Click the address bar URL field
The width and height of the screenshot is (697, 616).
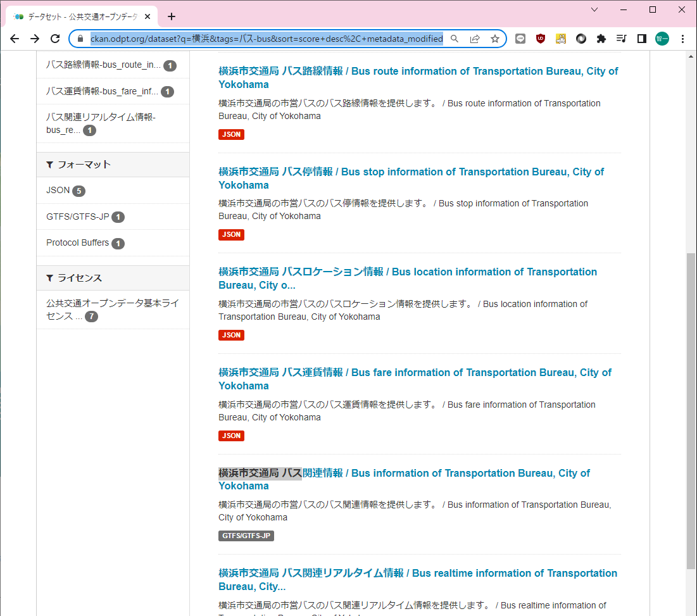point(266,39)
